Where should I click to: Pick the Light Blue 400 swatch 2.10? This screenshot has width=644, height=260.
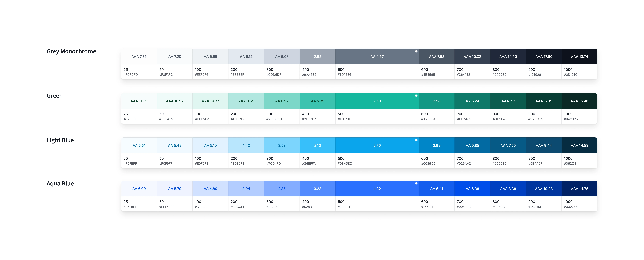(317, 146)
